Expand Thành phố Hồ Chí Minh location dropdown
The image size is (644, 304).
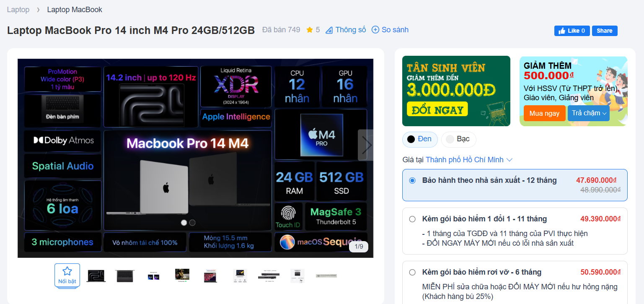tap(469, 160)
